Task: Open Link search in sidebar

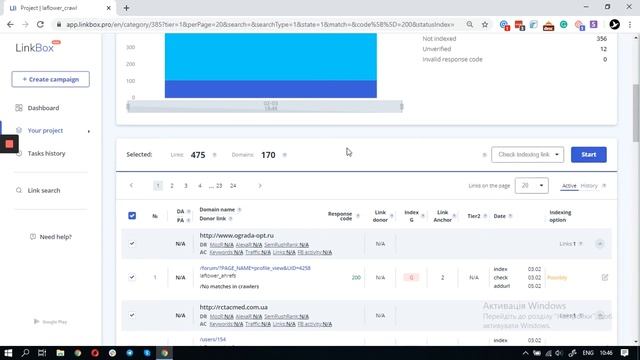Action: point(44,190)
